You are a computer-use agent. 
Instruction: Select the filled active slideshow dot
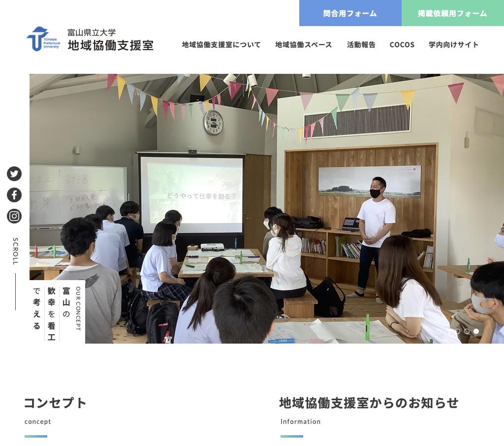(476, 331)
